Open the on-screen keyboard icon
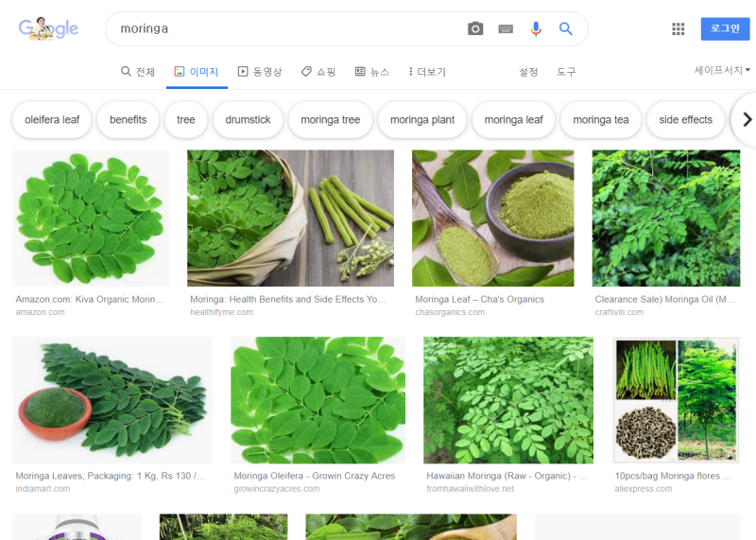The width and height of the screenshot is (756, 540). [506, 29]
